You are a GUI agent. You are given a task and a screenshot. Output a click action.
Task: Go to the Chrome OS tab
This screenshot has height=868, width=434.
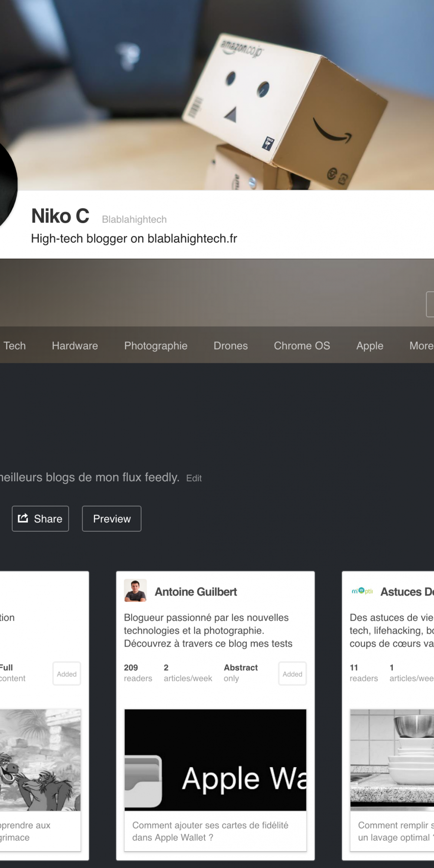coord(302,346)
